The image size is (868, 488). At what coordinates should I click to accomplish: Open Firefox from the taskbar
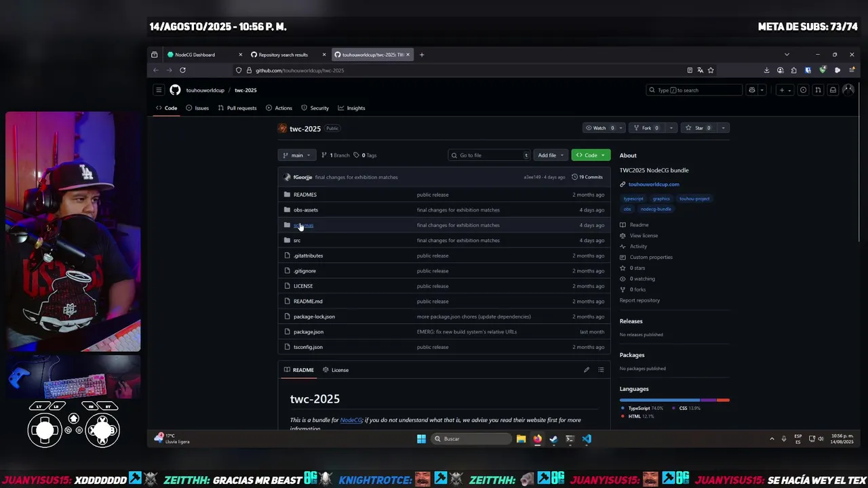[537, 439]
